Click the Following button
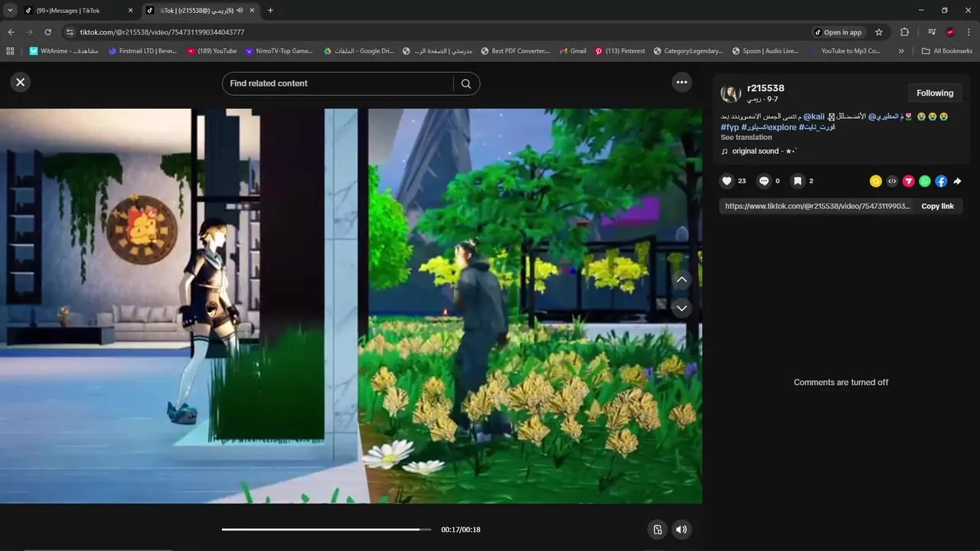The width and height of the screenshot is (980, 551). pos(935,93)
